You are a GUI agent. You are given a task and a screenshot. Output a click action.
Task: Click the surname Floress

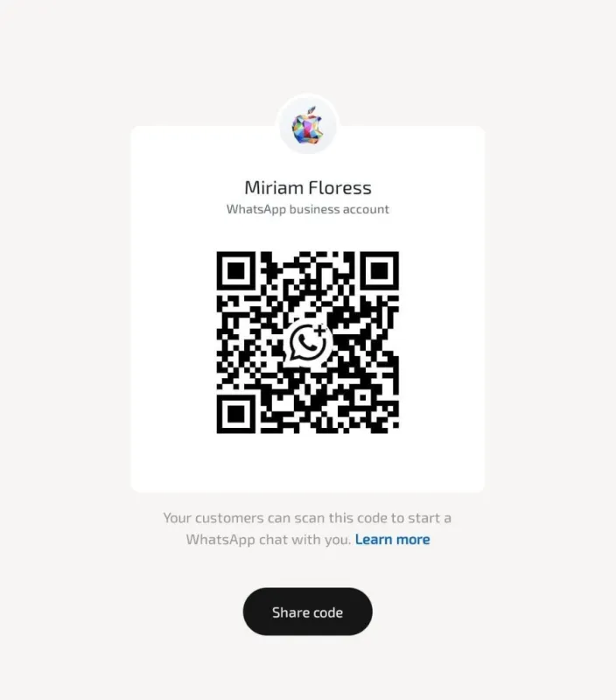[x=339, y=188]
